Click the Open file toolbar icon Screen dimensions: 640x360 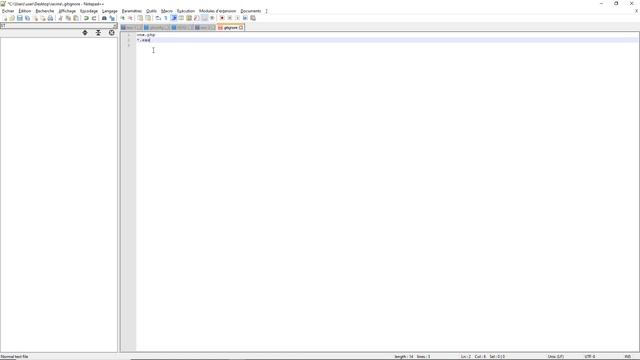coord(12,18)
